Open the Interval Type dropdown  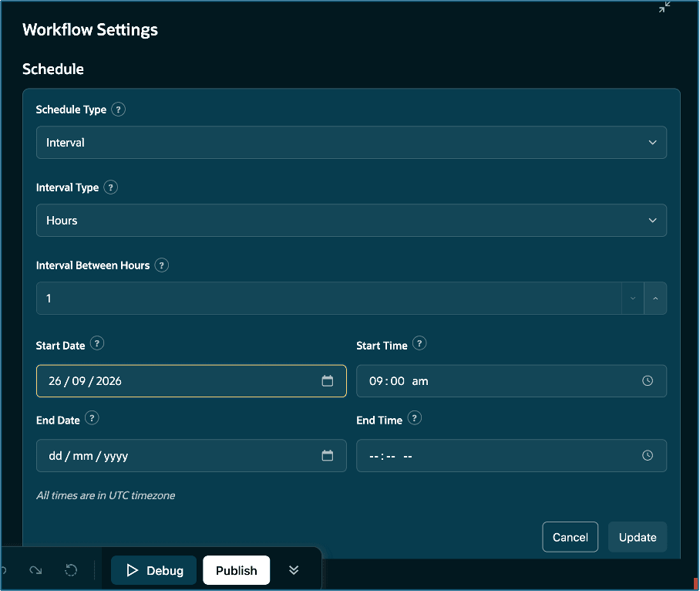tap(352, 221)
